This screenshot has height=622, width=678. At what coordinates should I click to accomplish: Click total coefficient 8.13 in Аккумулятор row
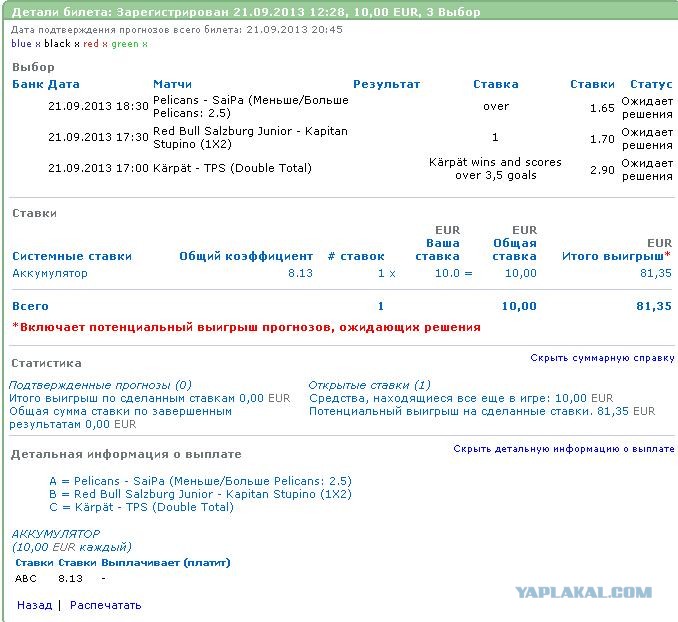click(300, 273)
